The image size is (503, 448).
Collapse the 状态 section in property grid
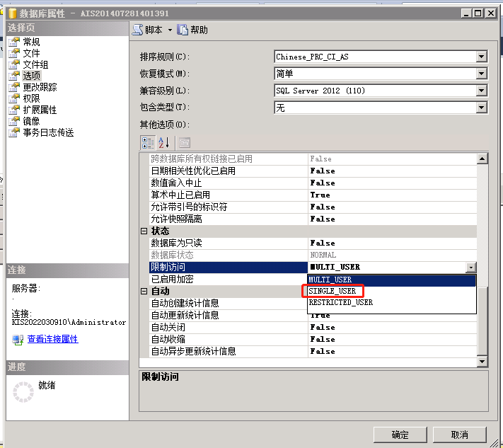coord(144,231)
